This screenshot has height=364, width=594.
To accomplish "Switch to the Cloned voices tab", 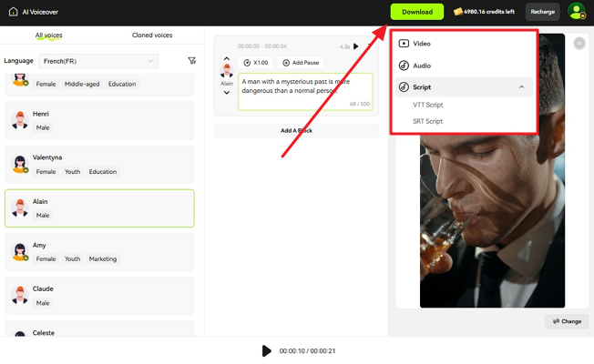I will coord(152,35).
